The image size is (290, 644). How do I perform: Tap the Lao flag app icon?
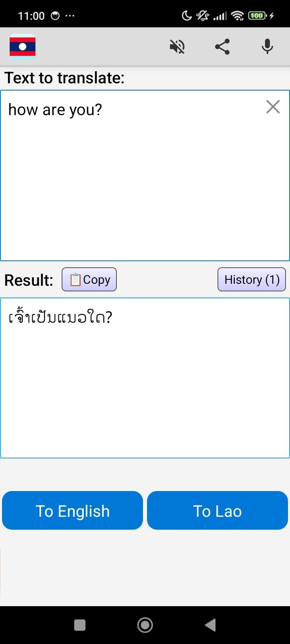pyautogui.click(x=23, y=47)
